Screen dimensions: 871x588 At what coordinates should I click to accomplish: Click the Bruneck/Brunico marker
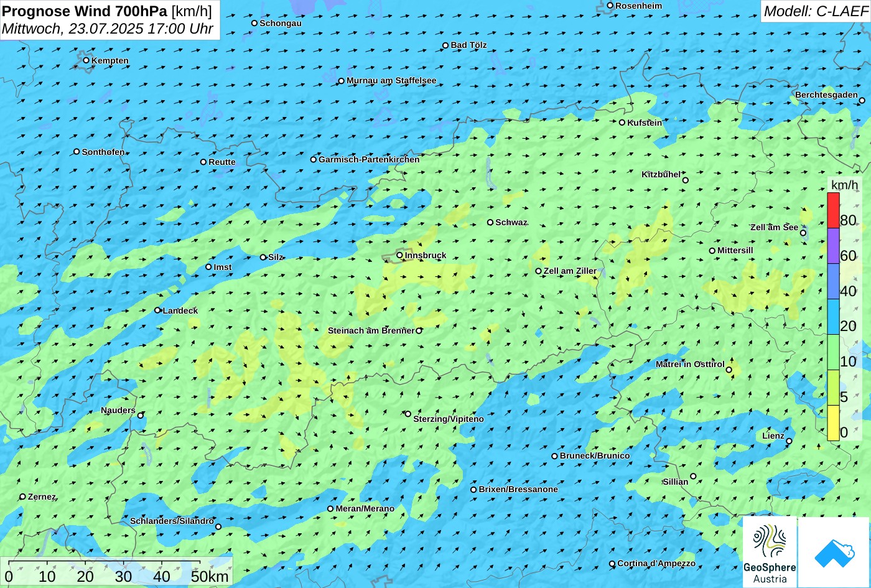click(x=554, y=456)
